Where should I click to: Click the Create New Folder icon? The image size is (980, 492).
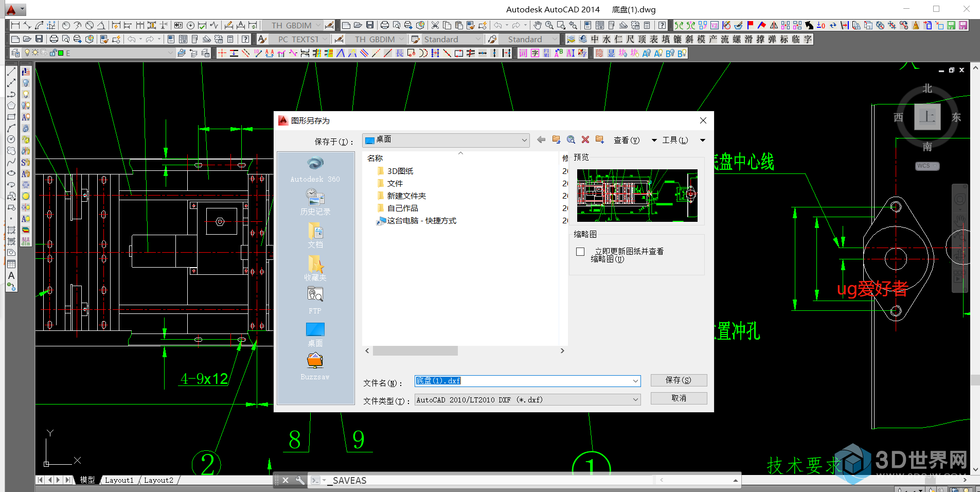(x=600, y=140)
